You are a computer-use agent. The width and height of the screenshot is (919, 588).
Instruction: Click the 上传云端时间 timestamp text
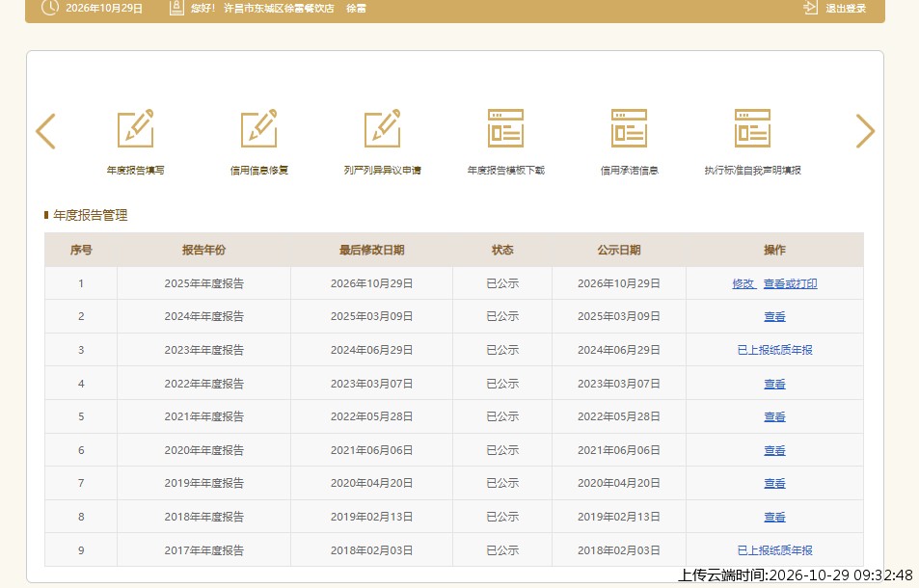[x=796, y=575]
